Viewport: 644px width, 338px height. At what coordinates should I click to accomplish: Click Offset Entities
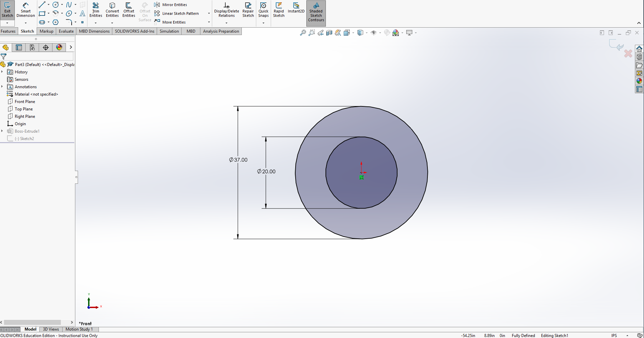tap(129, 10)
